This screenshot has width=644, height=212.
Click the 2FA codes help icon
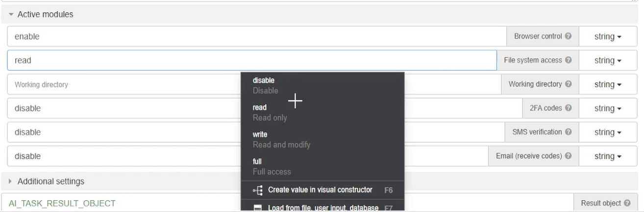(x=568, y=108)
